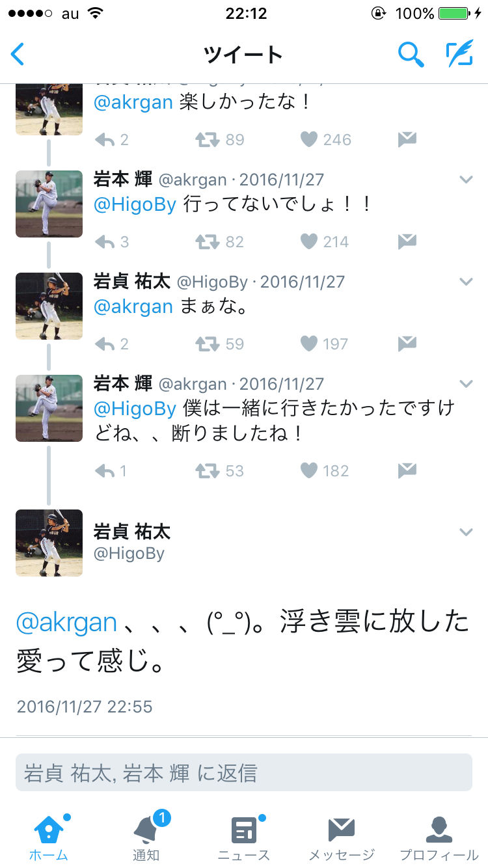Open 岩貞 祐太 avatar on the main tweet
Screen dimensions: 488x868
tap(49, 543)
